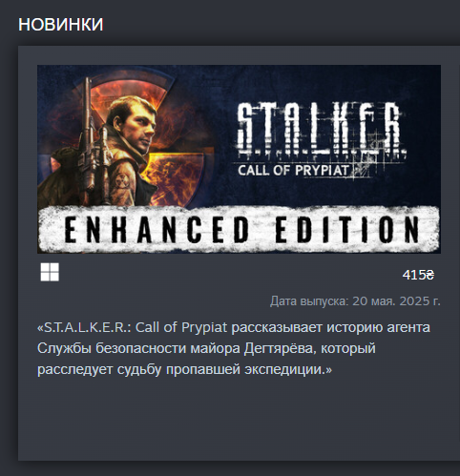The height and width of the screenshot is (476, 460).
Task: Click the release date line
Action: coord(355,301)
